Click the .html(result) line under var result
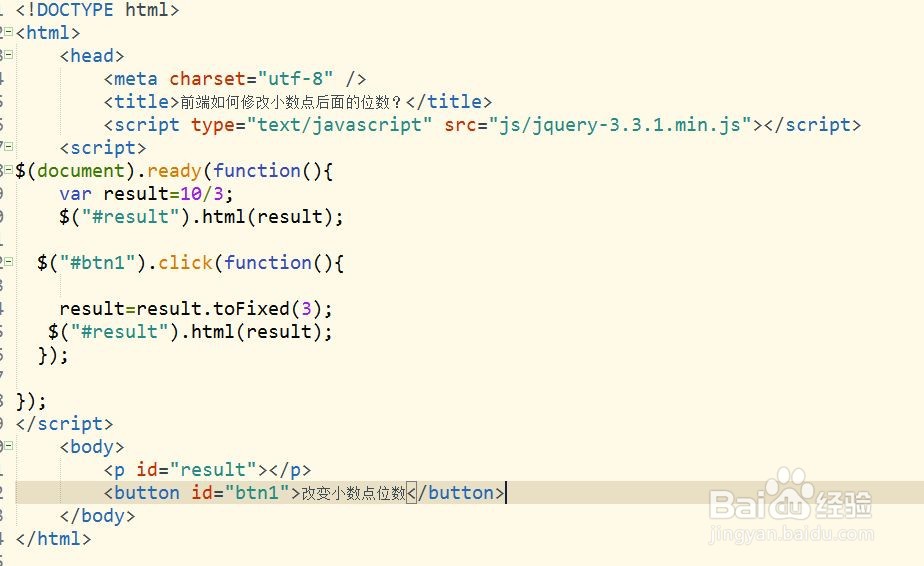This screenshot has width=924, height=566. tap(201, 217)
